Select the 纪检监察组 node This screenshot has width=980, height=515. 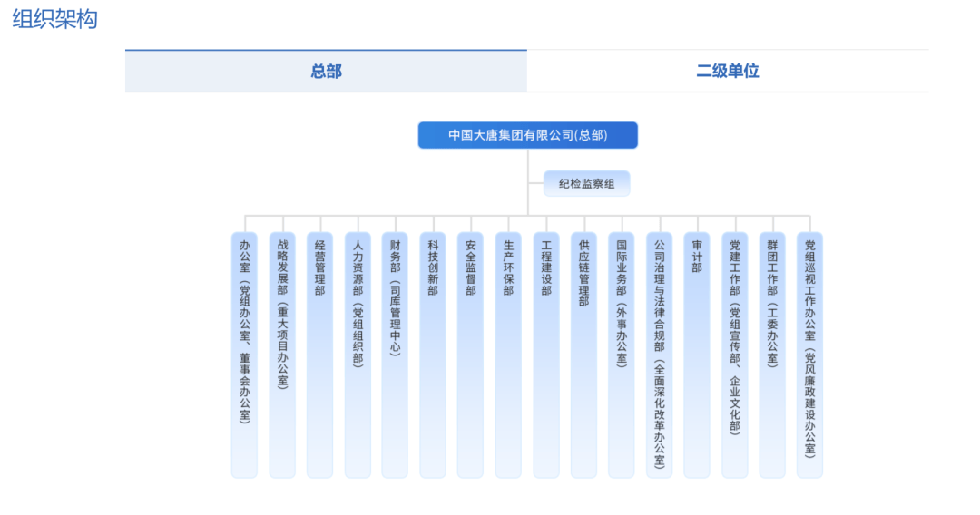[586, 183]
